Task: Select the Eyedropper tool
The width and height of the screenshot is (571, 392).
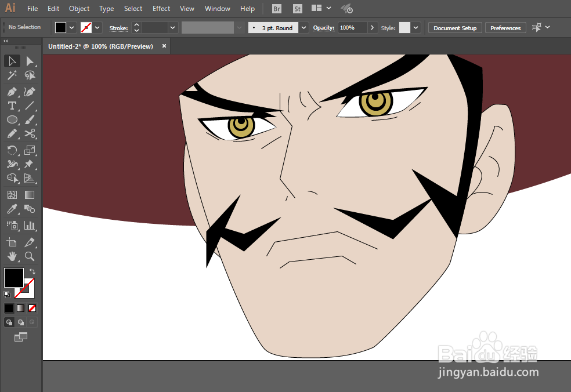Action: click(x=12, y=209)
